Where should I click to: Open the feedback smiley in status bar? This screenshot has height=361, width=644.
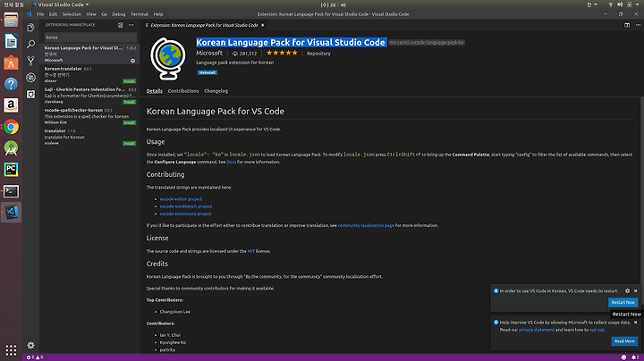coord(624,357)
